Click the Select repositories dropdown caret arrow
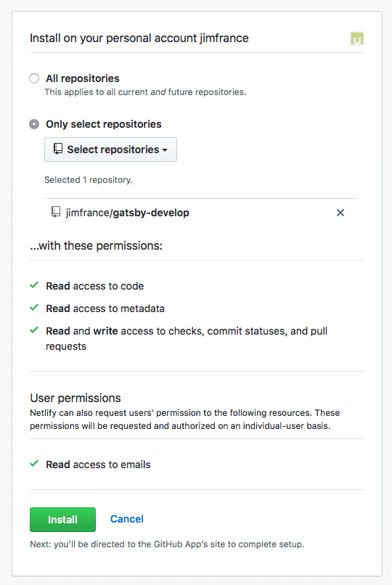The image size is (392, 585). point(165,150)
